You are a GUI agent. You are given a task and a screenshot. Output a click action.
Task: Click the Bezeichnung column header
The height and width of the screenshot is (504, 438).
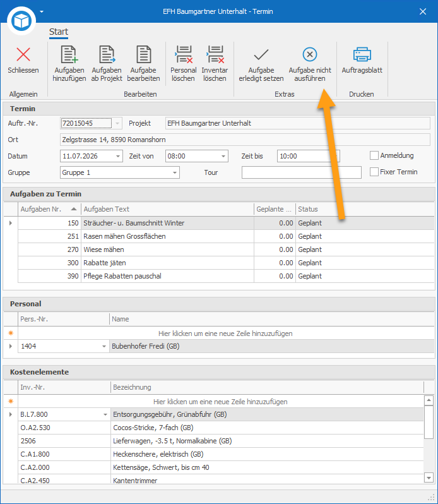267,387
